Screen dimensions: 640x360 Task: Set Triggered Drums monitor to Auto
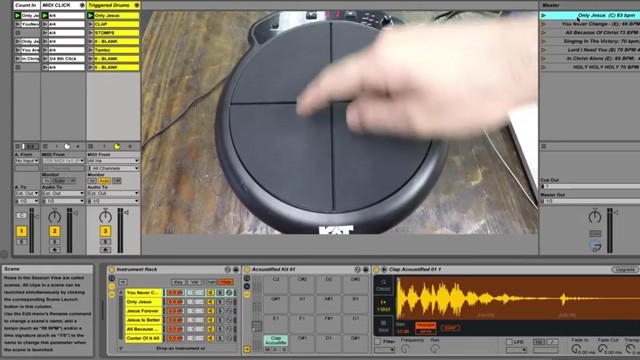(x=104, y=181)
